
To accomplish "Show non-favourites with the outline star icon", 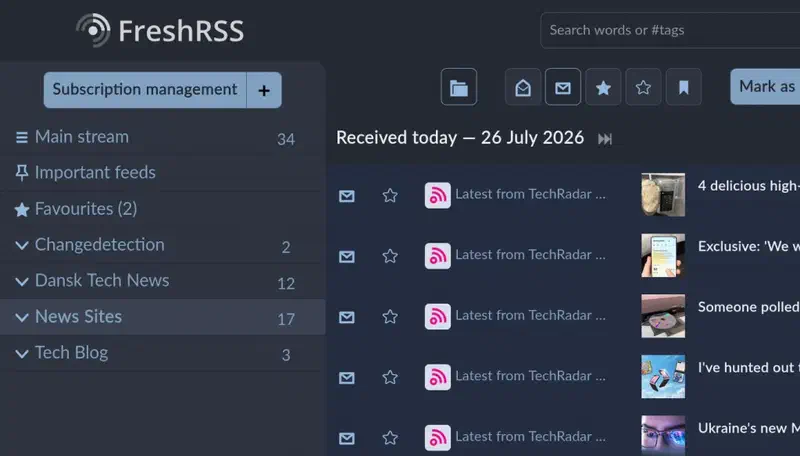I will click(x=643, y=87).
